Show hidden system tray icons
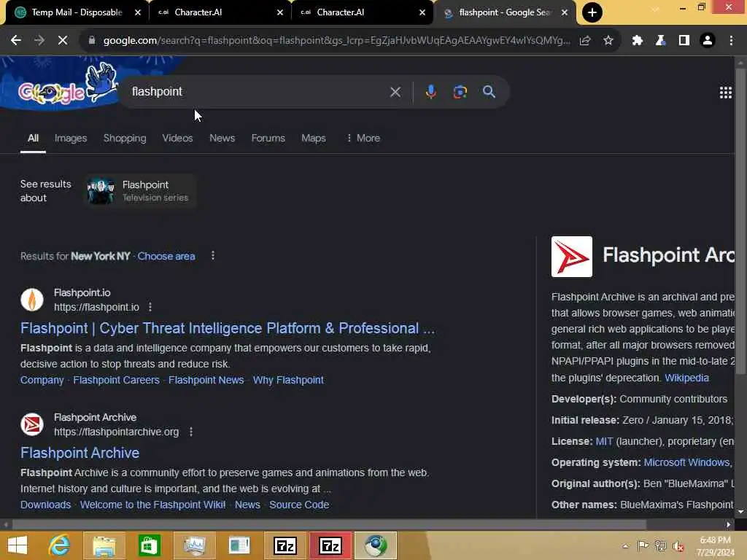Viewport: 747px width, 560px height. 625,546
